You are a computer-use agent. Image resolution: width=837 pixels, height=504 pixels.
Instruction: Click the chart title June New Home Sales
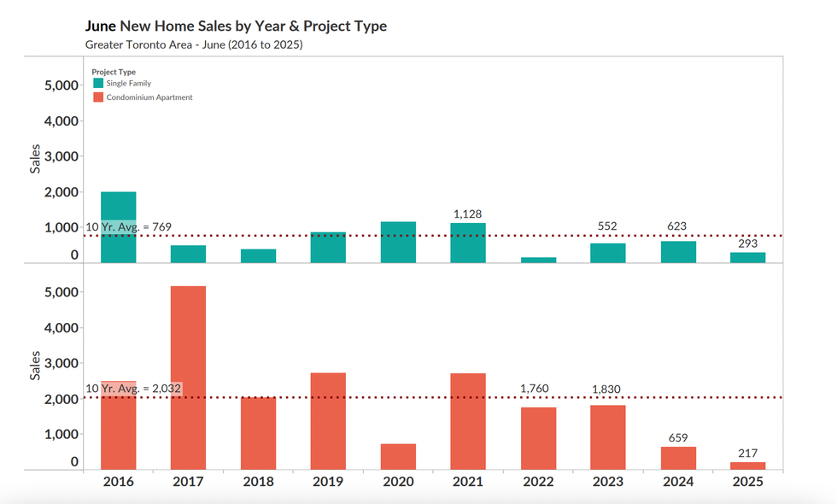236,26
